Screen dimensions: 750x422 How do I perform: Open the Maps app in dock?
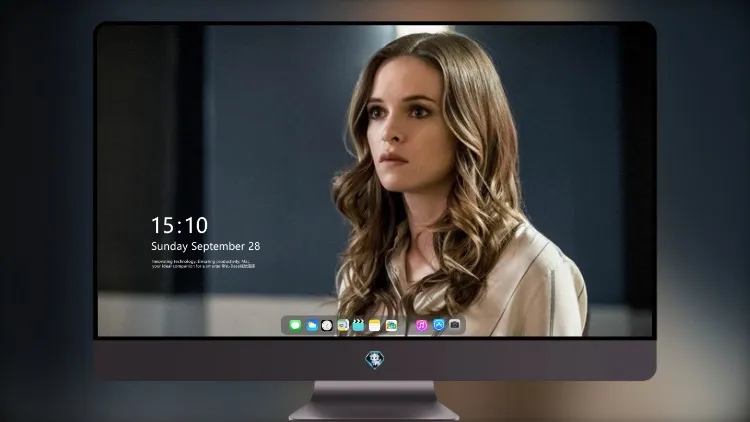342,326
